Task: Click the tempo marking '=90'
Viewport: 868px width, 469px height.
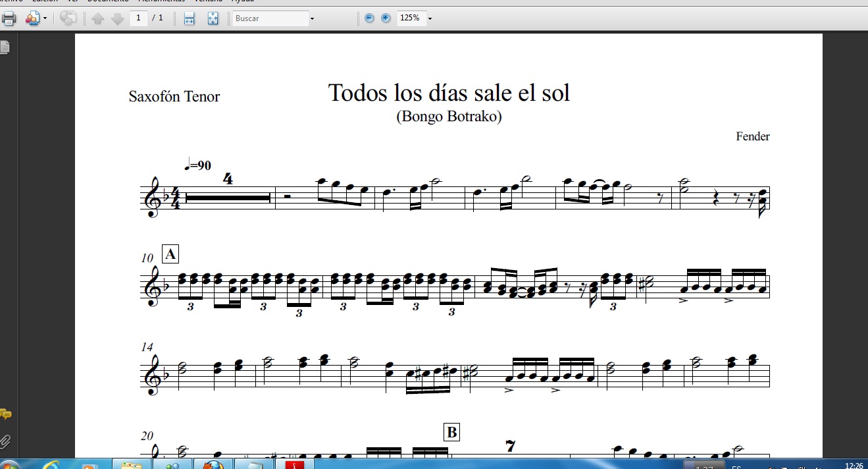Action: pyautogui.click(x=198, y=165)
